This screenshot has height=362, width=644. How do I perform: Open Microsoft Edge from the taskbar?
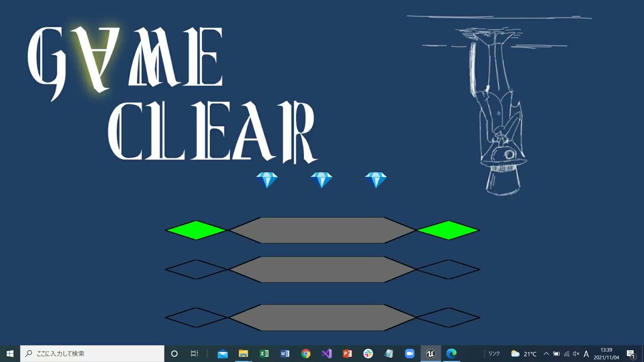click(451, 353)
